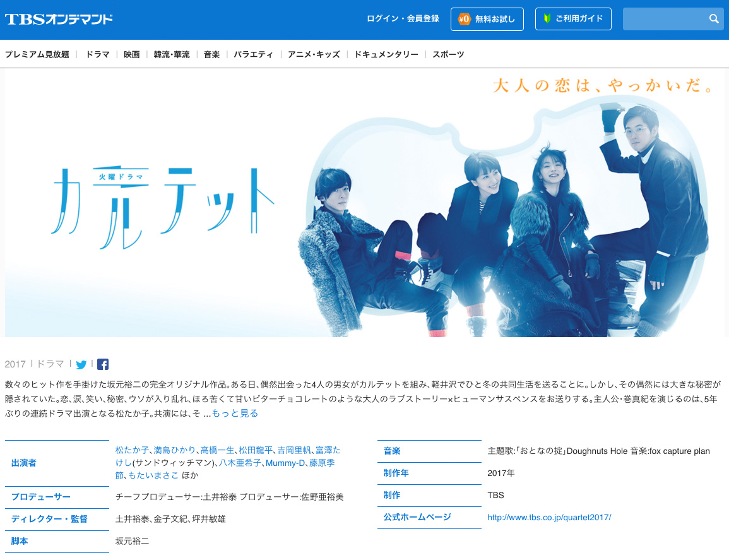Click the 坂元裕二 screenwriter value
Viewport: 729px width, 560px height.
click(132, 541)
